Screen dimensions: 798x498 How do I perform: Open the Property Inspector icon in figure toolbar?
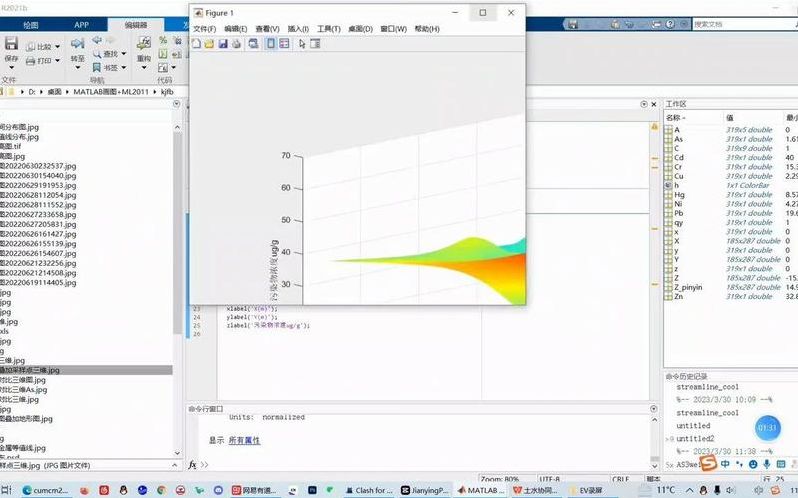[316, 44]
